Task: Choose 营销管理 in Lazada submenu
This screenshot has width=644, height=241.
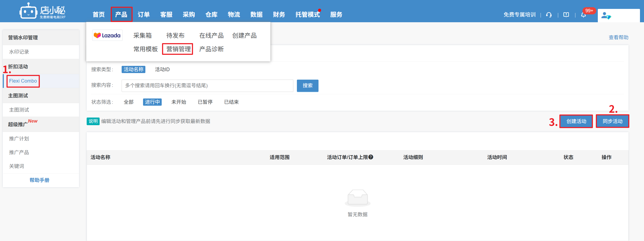Action: [178, 49]
